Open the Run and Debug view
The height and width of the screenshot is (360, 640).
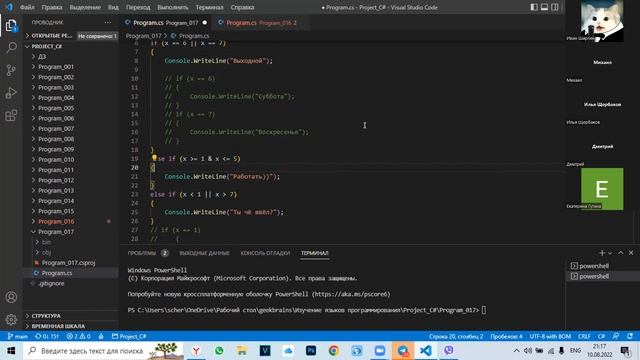tap(11, 93)
